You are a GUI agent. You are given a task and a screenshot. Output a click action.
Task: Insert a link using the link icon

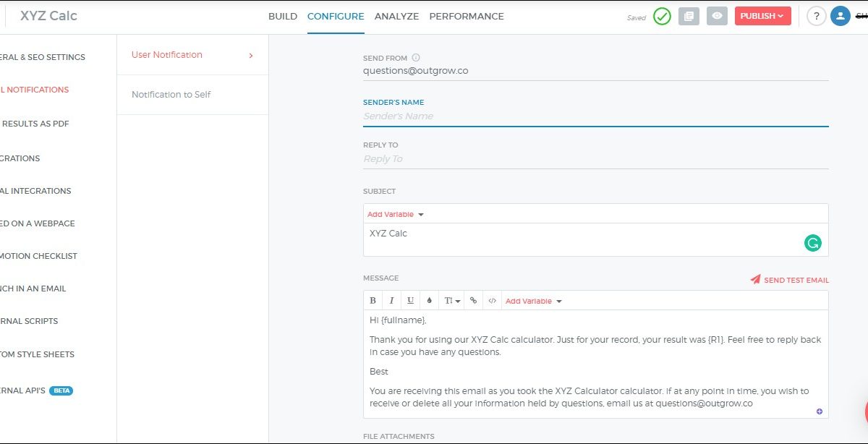tap(473, 301)
